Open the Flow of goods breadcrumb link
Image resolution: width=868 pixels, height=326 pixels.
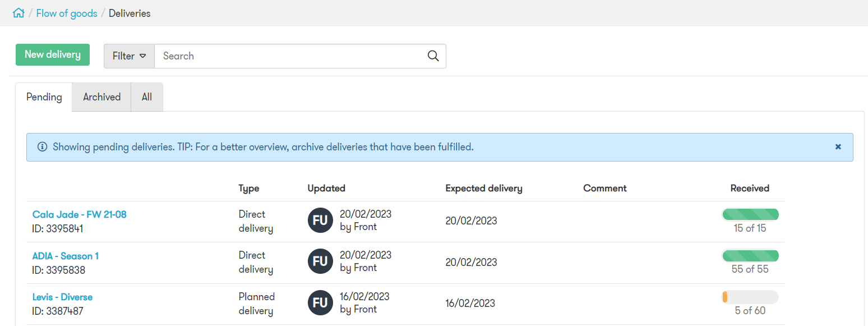pos(66,12)
